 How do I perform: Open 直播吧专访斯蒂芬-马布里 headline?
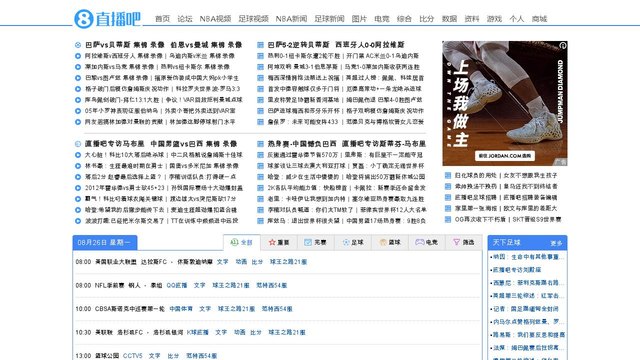click(x=384, y=144)
